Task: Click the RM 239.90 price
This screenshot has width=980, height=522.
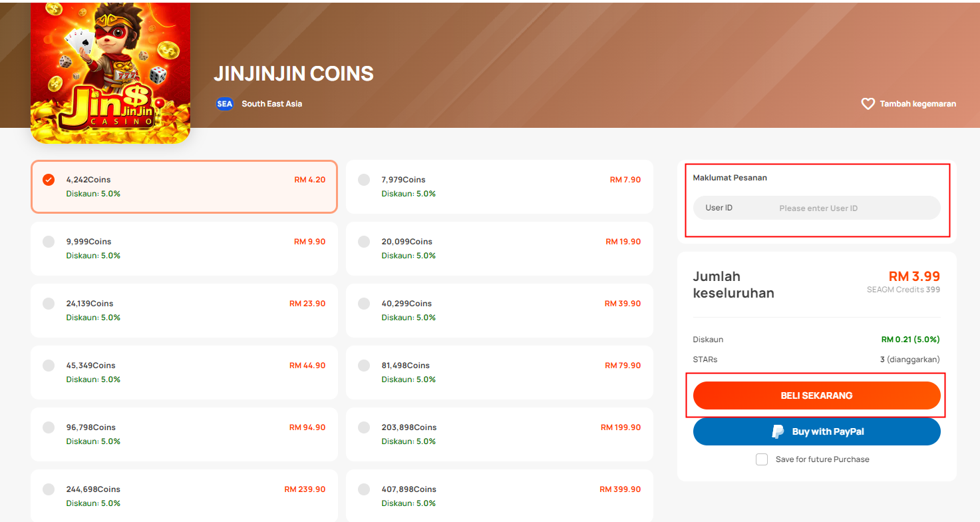Action: click(305, 489)
